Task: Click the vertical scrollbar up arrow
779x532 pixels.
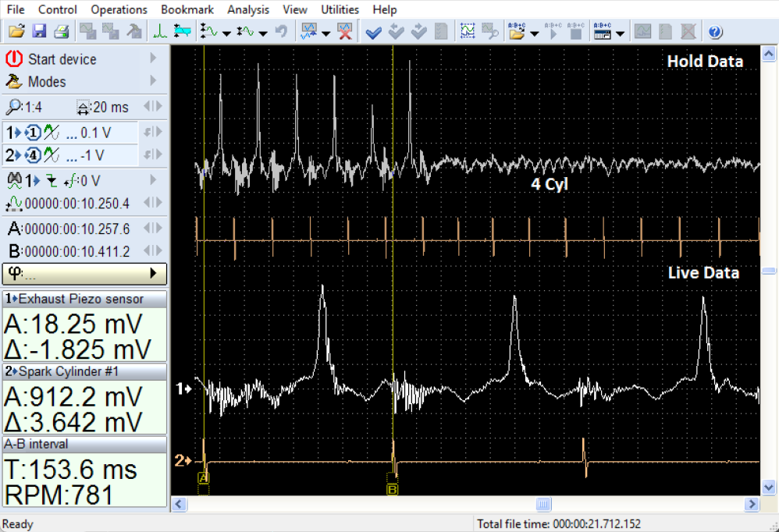Action: tap(769, 53)
